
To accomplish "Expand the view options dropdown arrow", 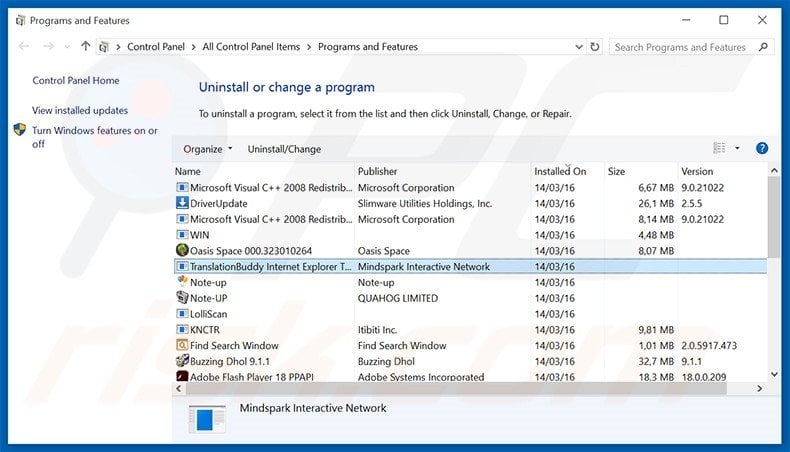I will pos(737,148).
